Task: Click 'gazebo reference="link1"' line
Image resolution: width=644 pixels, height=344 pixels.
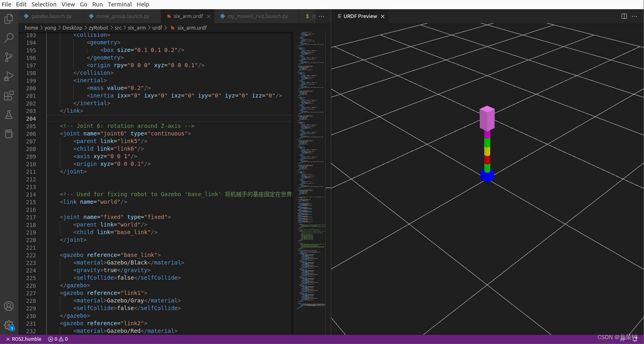Action: (103, 293)
